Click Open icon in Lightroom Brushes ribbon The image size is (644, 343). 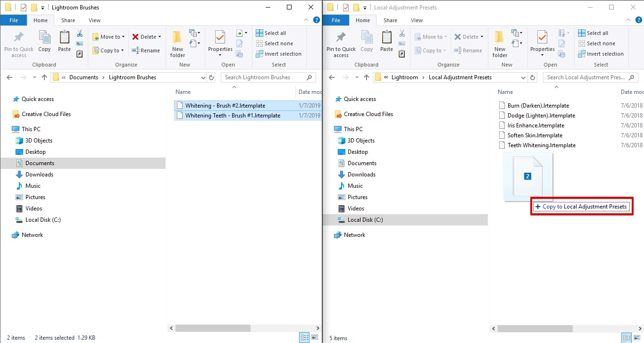point(241,33)
